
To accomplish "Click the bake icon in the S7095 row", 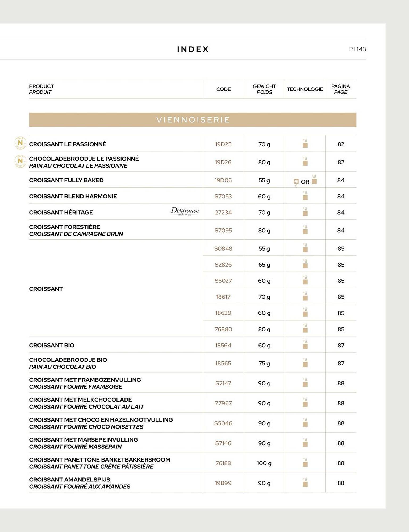I will pos(305,230).
